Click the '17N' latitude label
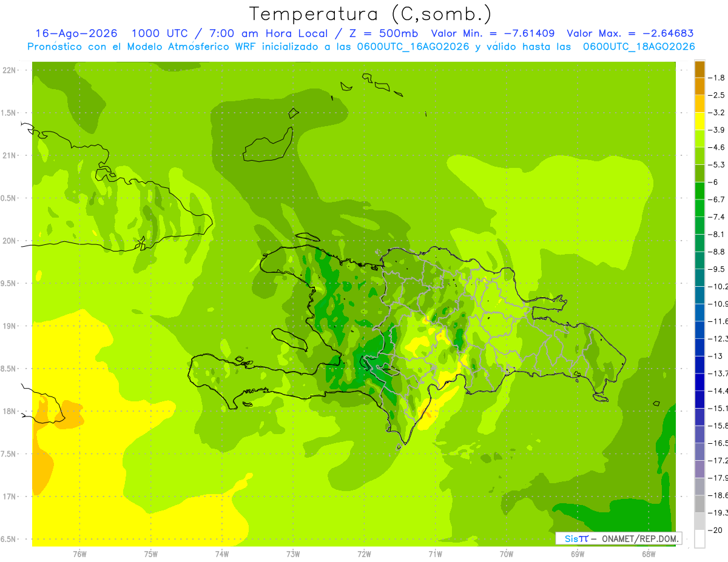The width and height of the screenshot is (728, 562). pos(9,497)
